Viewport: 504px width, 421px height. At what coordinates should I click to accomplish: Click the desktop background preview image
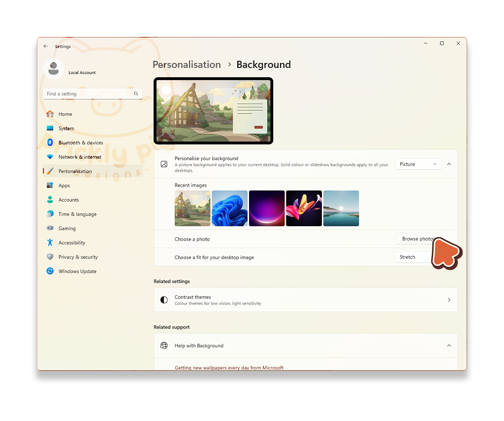click(x=214, y=111)
